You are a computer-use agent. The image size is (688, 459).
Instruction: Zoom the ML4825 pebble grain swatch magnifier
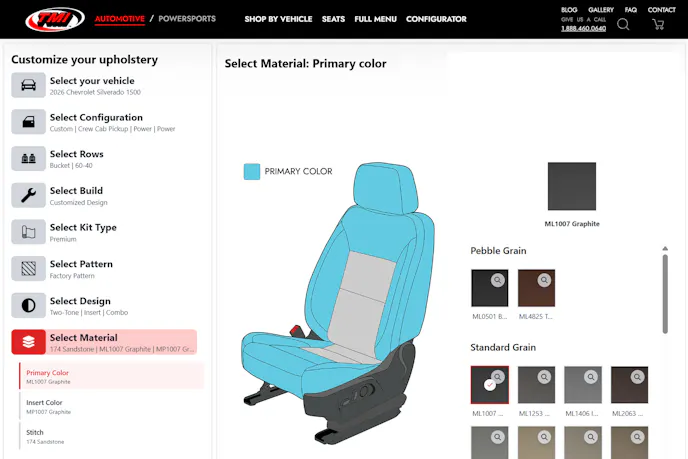click(x=544, y=280)
